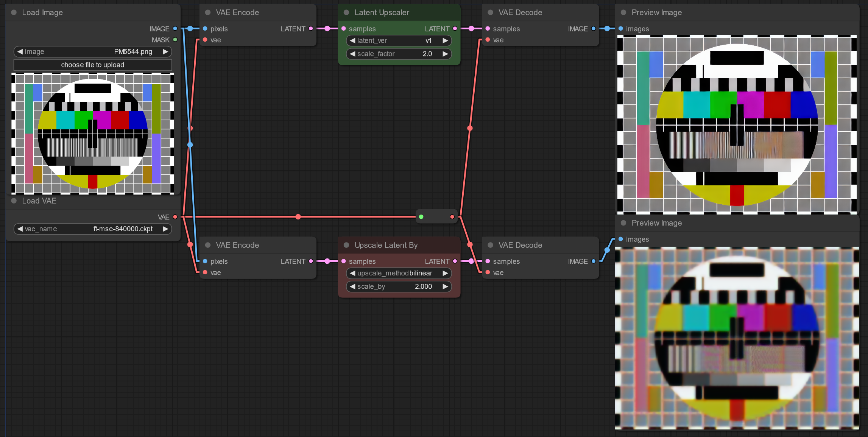Viewport: 868px width, 437px height.
Task: Collapse the top Preview Image node title dot
Action: coord(623,12)
